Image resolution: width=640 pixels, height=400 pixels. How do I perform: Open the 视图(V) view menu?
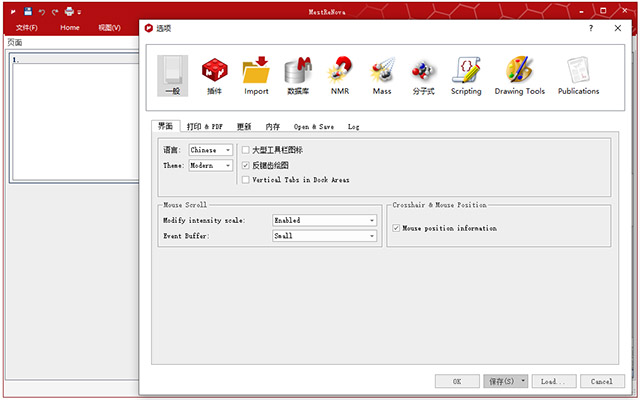point(109,27)
